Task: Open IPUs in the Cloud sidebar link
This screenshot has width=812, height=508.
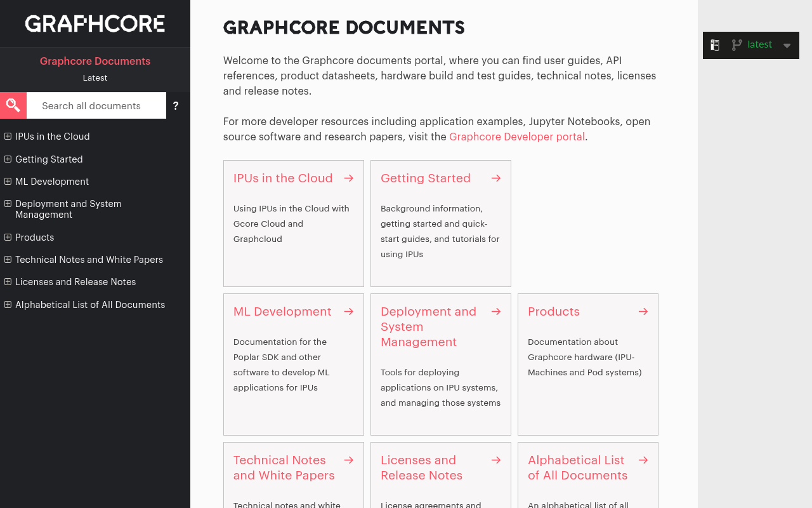Action: click(x=52, y=137)
